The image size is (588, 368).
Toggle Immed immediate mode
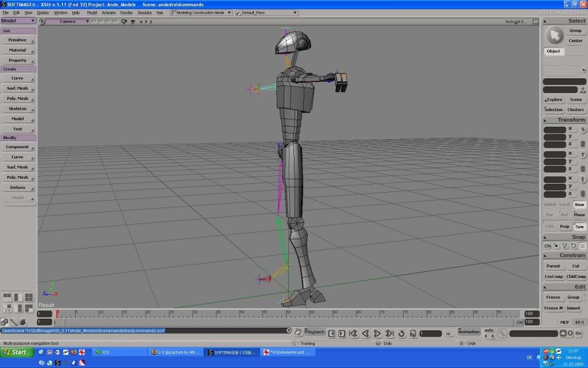pos(574,308)
